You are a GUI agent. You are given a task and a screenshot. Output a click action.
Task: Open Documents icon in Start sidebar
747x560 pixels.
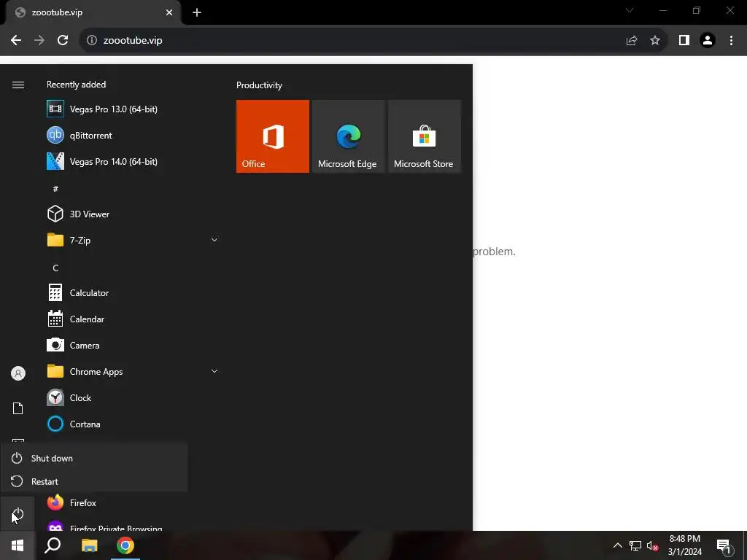pos(18,408)
